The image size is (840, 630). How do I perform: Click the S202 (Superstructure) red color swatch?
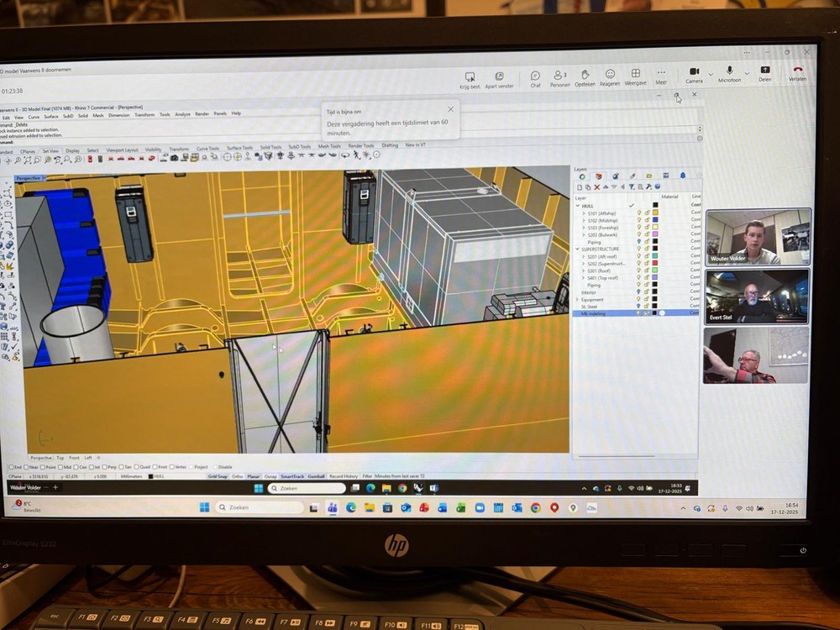pyautogui.click(x=655, y=264)
